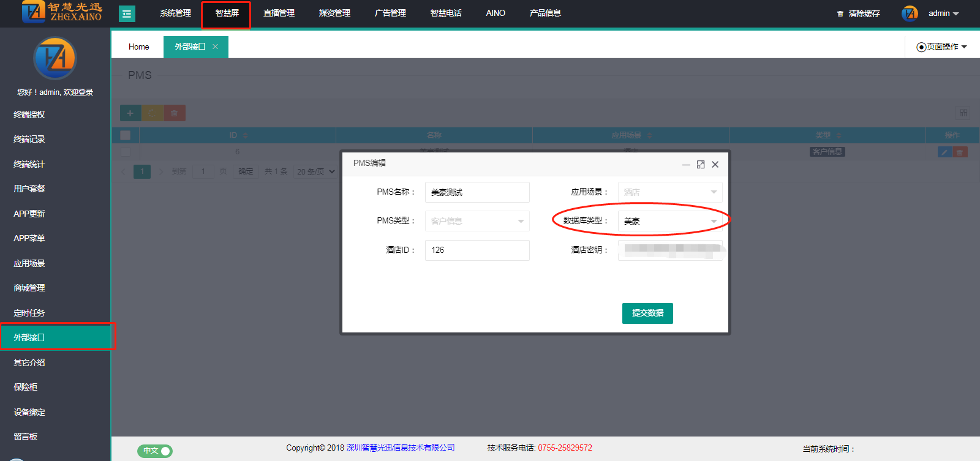The height and width of the screenshot is (461, 980).
Task: Click the admin avatar icon in header
Action: [910, 13]
